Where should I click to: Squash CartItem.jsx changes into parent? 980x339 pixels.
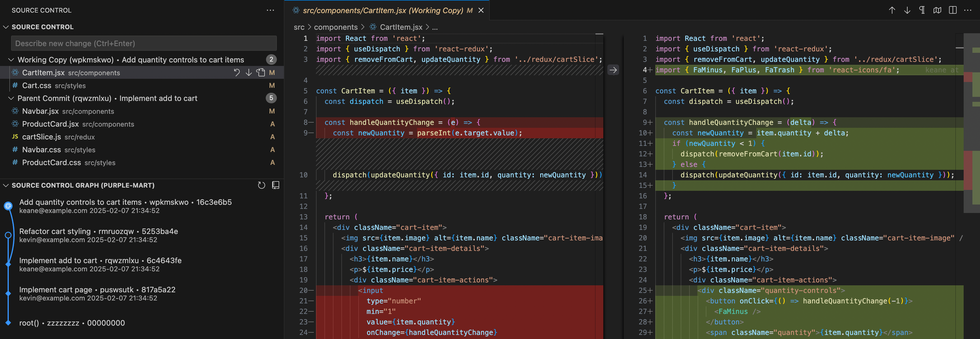coord(249,73)
